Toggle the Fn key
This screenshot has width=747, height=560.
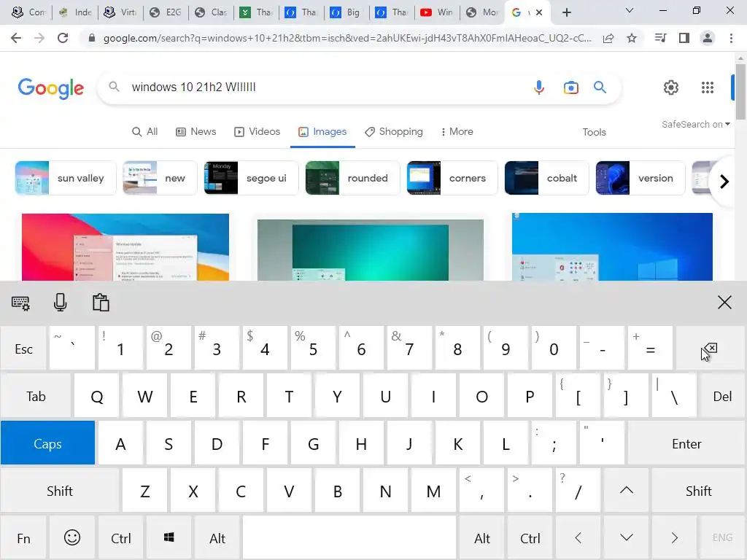click(x=23, y=538)
